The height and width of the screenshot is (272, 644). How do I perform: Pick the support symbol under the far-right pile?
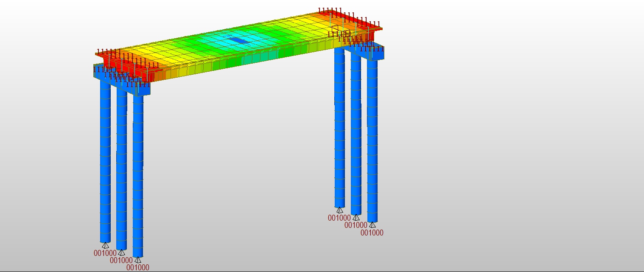click(x=372, y=225)
